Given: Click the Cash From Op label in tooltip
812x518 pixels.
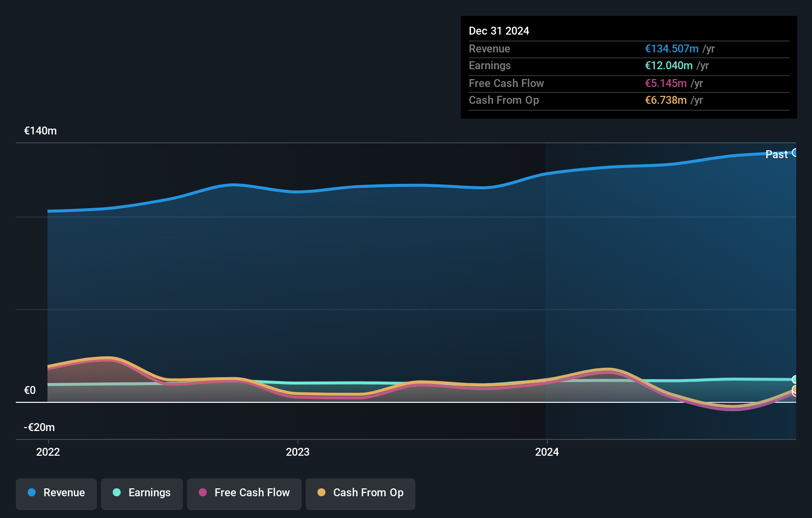Looking at the screenshot, I should click(504, 100).
